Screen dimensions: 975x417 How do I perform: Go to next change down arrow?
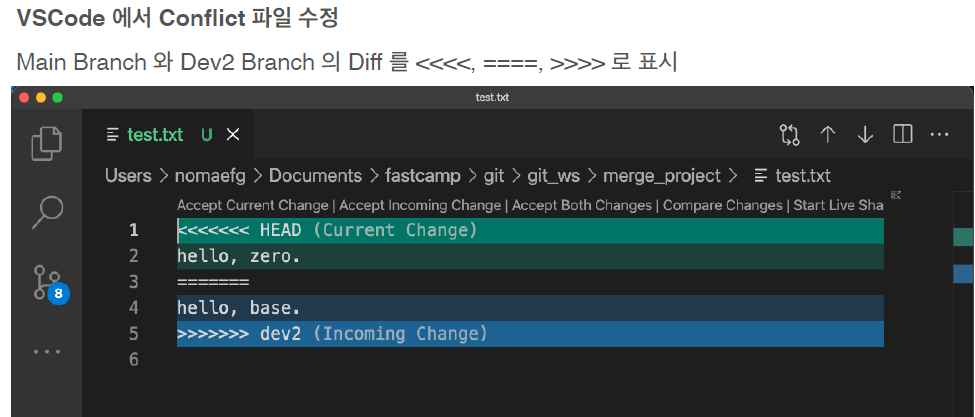click(865, 135)
